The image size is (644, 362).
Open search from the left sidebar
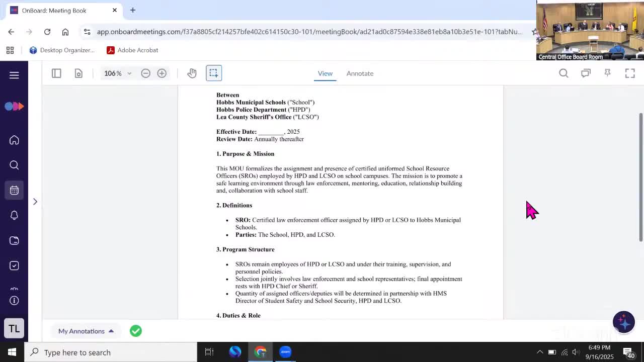(14, 165)
